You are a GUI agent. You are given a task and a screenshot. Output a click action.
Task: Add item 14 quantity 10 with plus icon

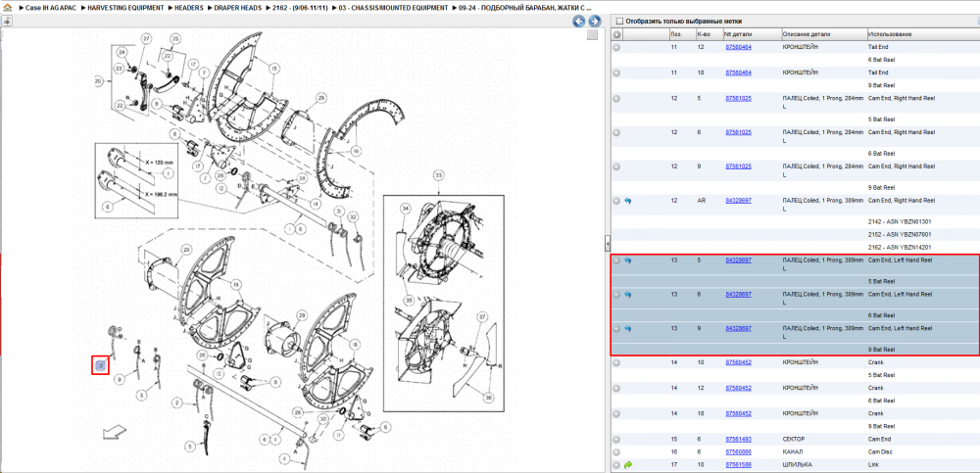[x=616, y=361]
